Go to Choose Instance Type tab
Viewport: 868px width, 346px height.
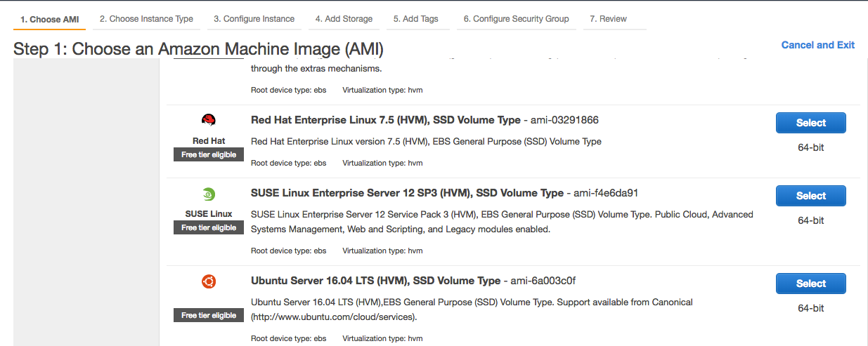tap(146, 19)
